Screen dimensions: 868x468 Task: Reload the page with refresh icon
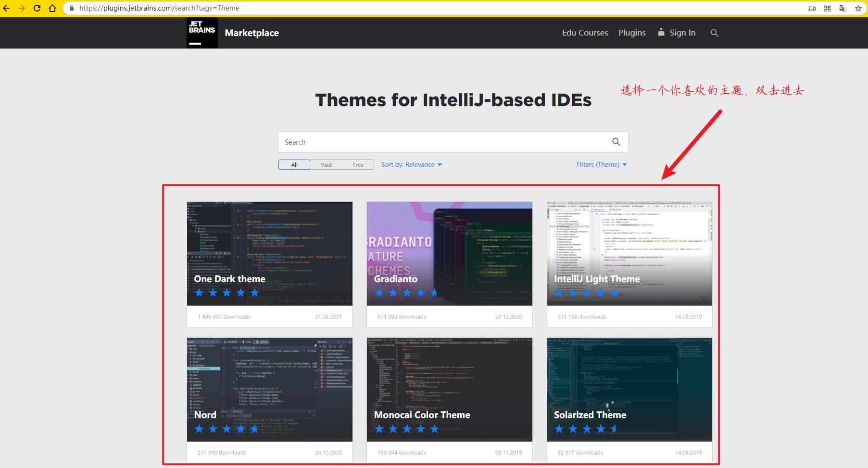(37, 8)
